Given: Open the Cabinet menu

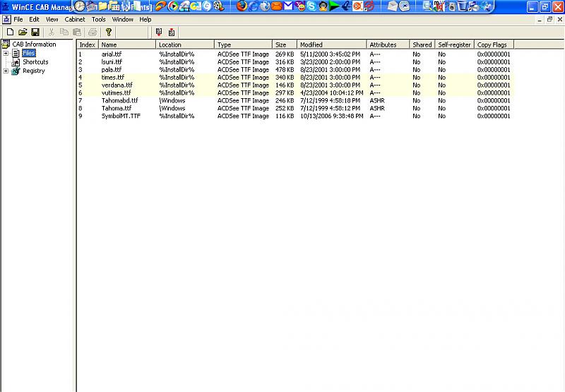Looking at the screenshot, I should point(74,20).
